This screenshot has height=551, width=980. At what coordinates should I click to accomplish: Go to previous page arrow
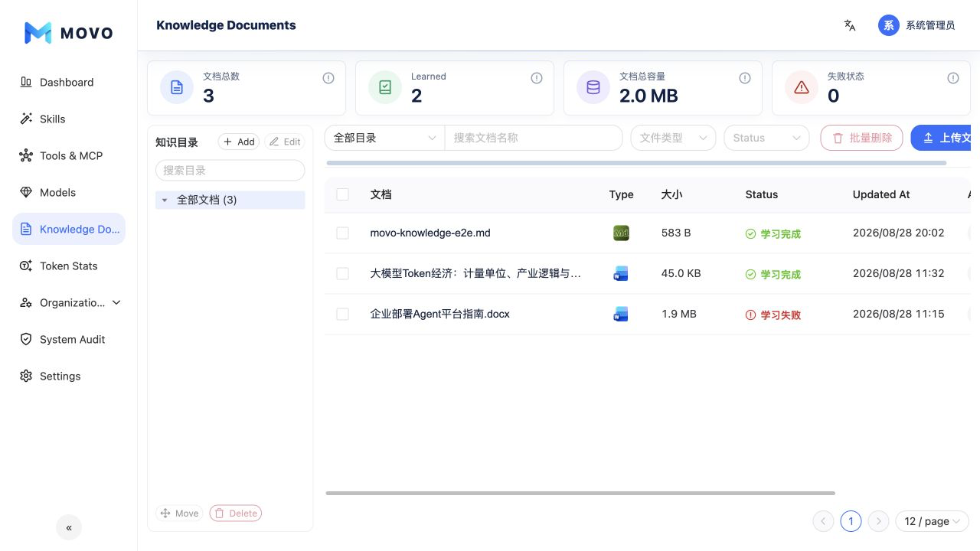click(x=823, y=521)
